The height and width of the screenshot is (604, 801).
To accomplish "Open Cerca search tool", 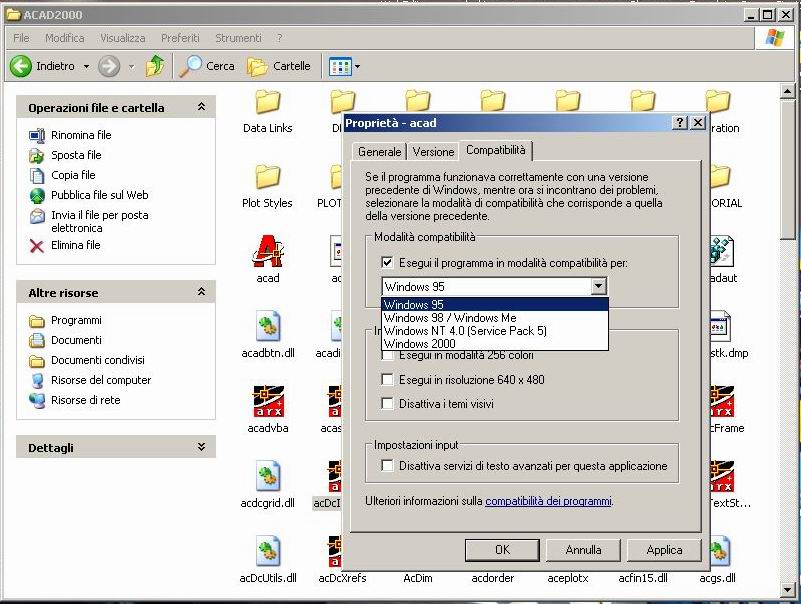I will tap(206, 66).
